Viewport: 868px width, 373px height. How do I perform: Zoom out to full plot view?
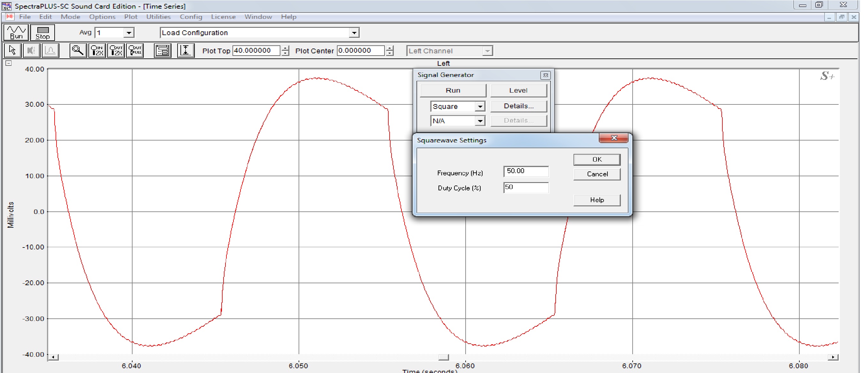click(x=135, y=50)
